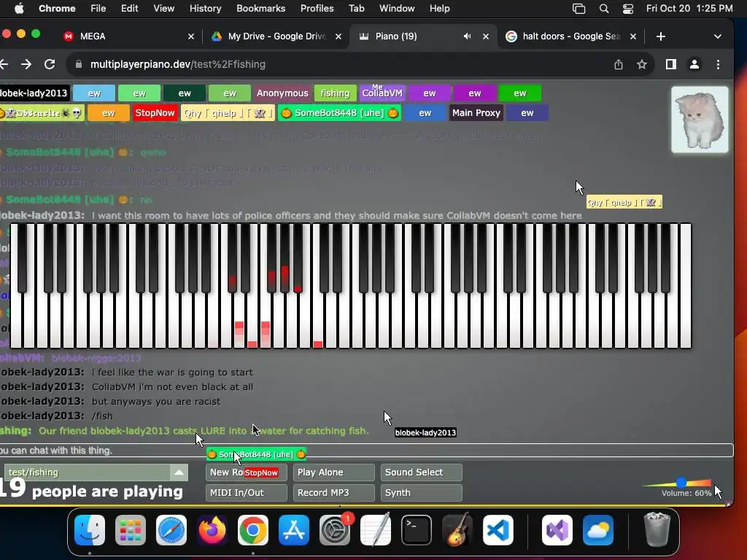
Task: Expand the test/fishing room list arrow
Action: coord(179,472)
